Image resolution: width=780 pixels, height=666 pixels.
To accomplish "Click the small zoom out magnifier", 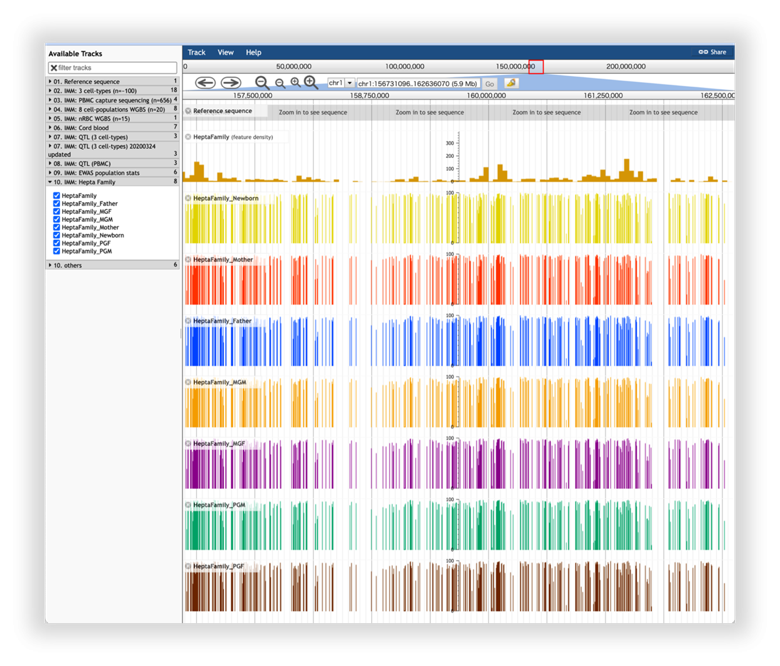I will 280,84.
